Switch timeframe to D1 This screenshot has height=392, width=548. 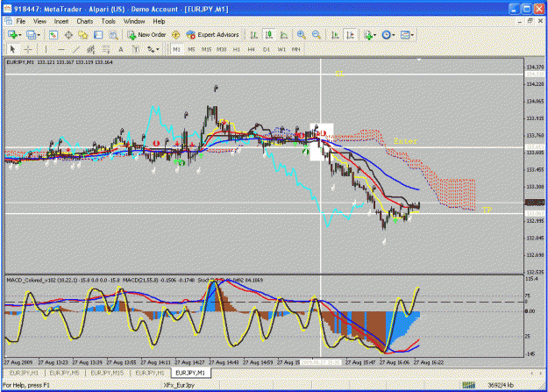tap(267, 49)
